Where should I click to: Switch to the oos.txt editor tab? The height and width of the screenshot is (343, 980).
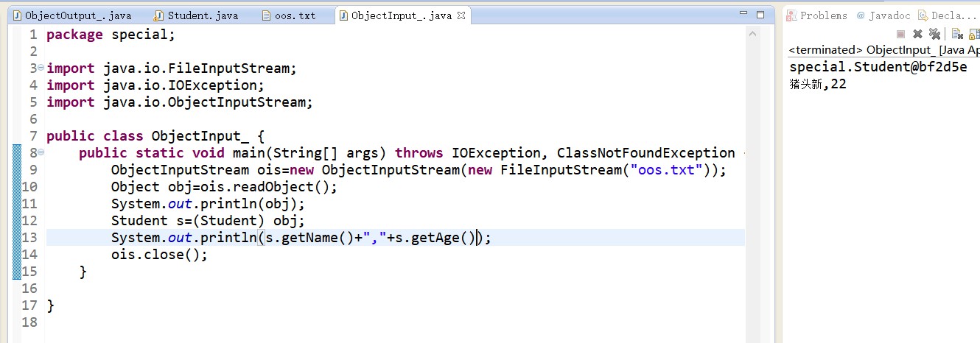tap(290, 15)
